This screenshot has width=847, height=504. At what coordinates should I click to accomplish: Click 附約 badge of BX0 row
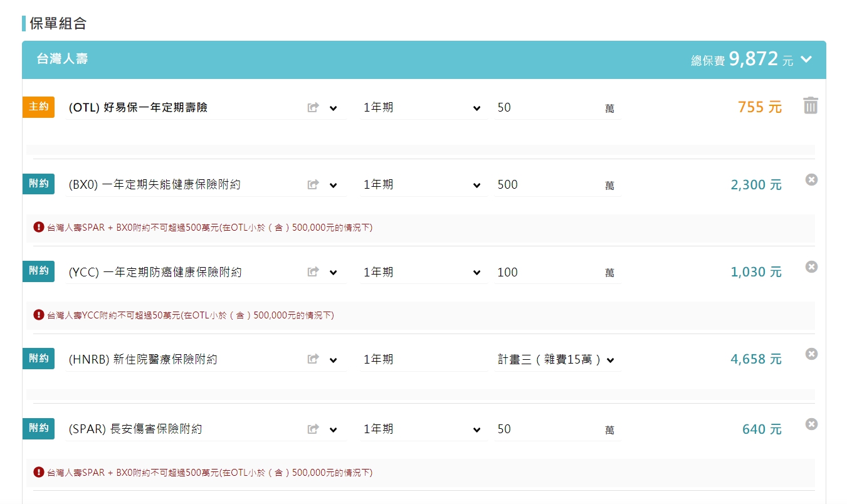point(39,184)
